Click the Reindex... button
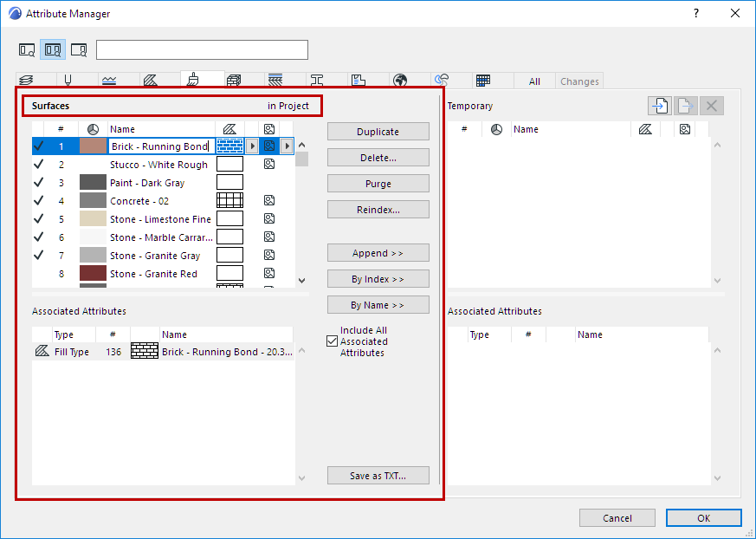The image size is (756, 539). tap(378, 210)
